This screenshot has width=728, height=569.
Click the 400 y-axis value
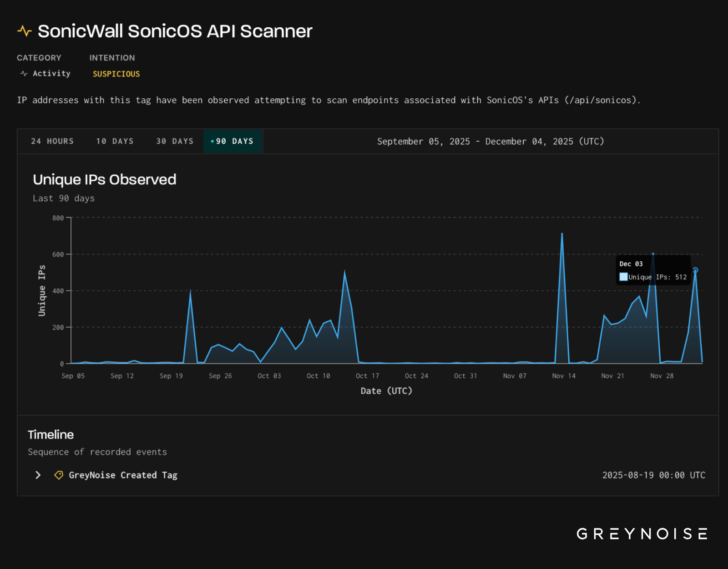58,291
